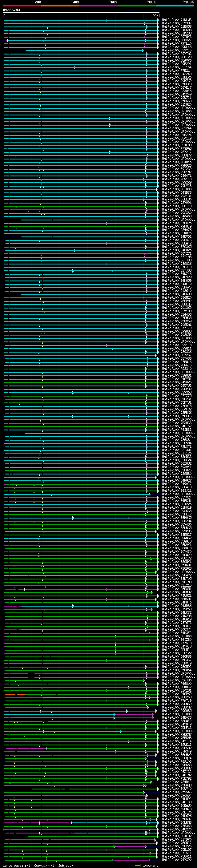Click the orange ~40% identity legend bar
The height and width of the screenshot is (868, 197).
point(60,6)
